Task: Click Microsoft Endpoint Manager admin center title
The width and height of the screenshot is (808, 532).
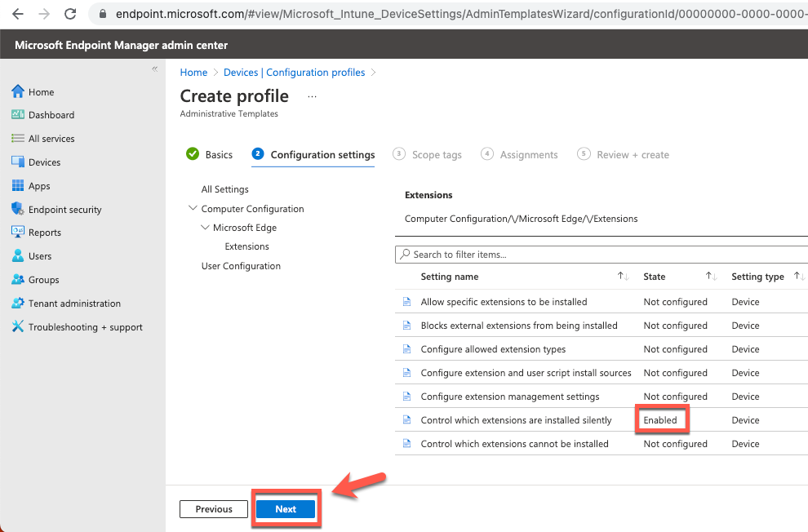Action: pos(121,45)
